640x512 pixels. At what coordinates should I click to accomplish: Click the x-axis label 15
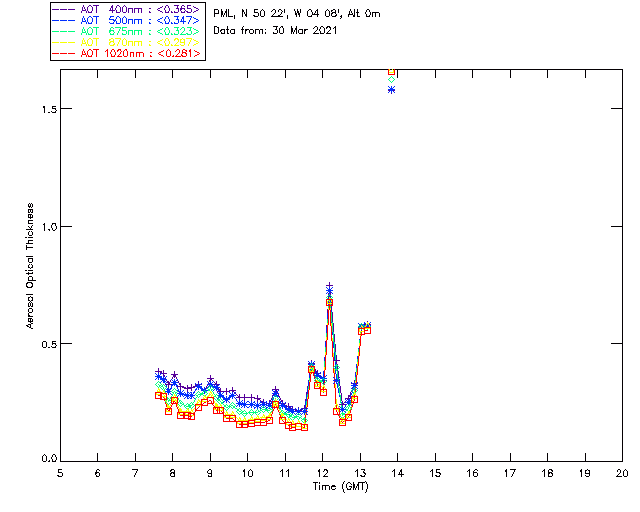[435, 473]
